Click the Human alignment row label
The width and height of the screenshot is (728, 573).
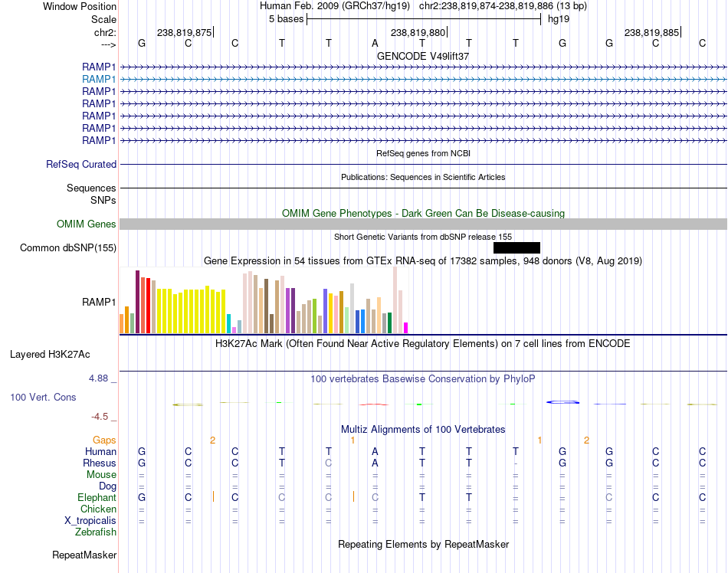coord(100,451)
